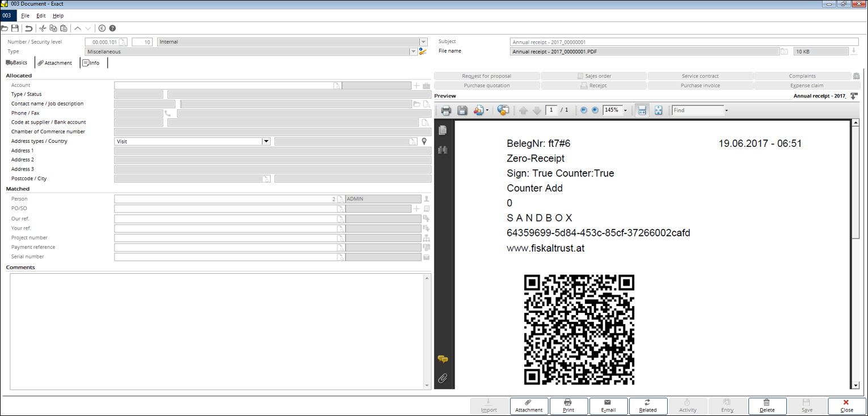Click the Print button at the bottom

point(568,406)
